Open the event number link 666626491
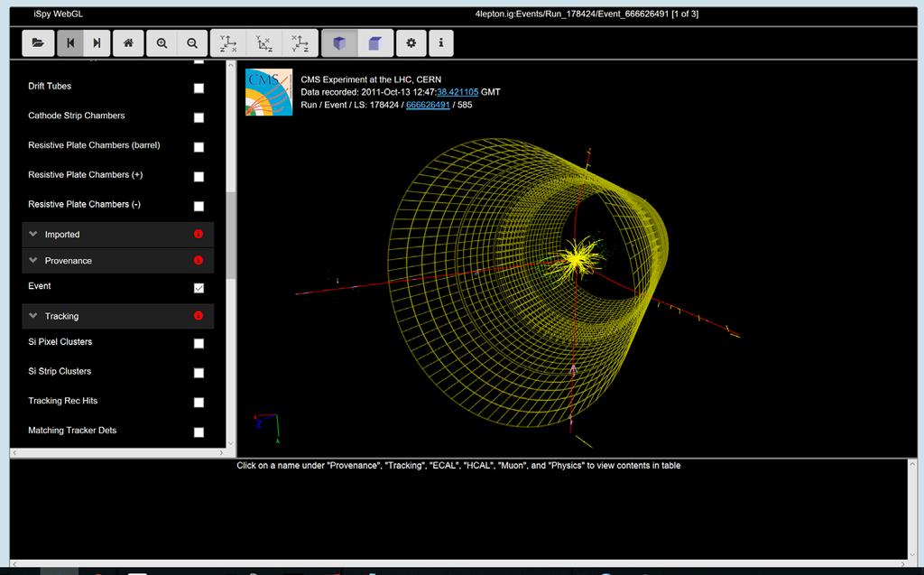Screen dimensions: 924x575 428,105
